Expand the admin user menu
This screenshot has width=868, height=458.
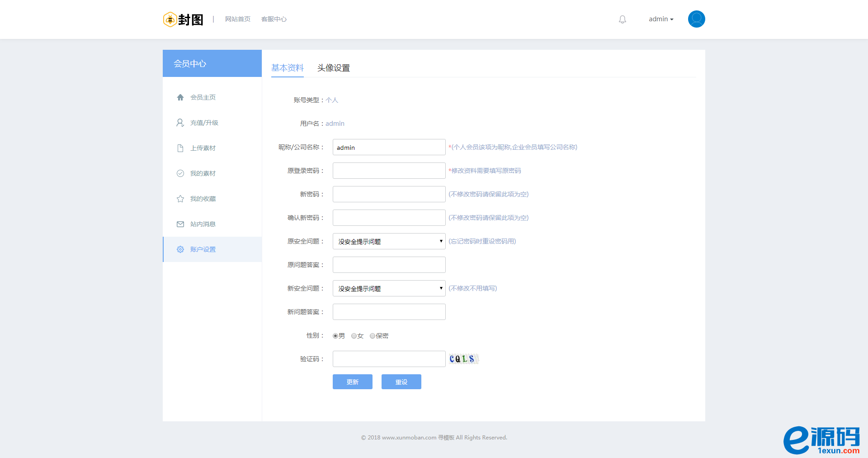click(x=661, y=19)
